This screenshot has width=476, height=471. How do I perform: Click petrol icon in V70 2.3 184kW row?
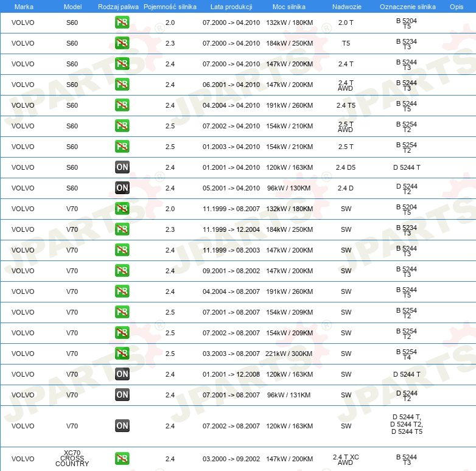coord(122,229)
